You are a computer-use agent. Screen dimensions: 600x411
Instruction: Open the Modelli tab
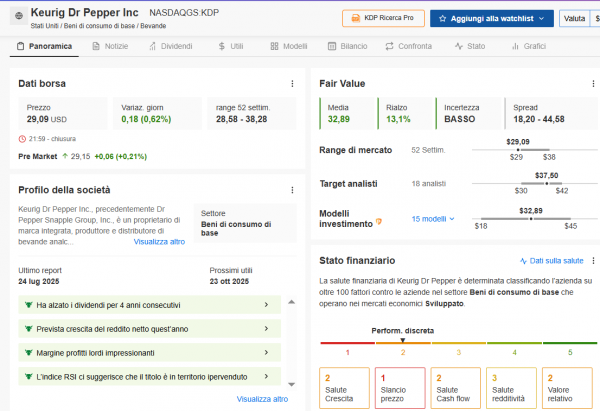(289, 46)
